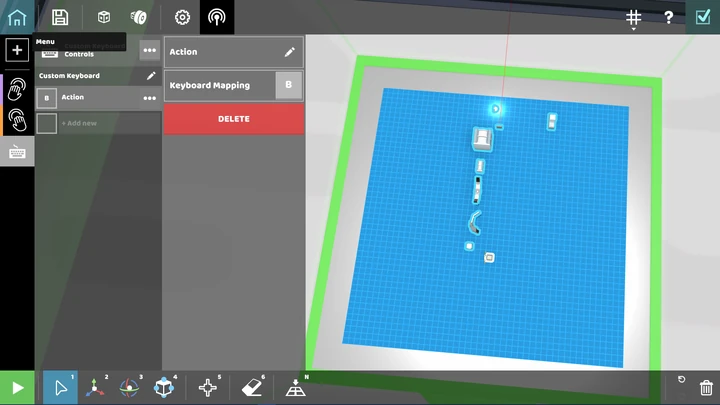Select the rotate tool
The width and height of the screenshot is (720, 405).
(129, 388)
